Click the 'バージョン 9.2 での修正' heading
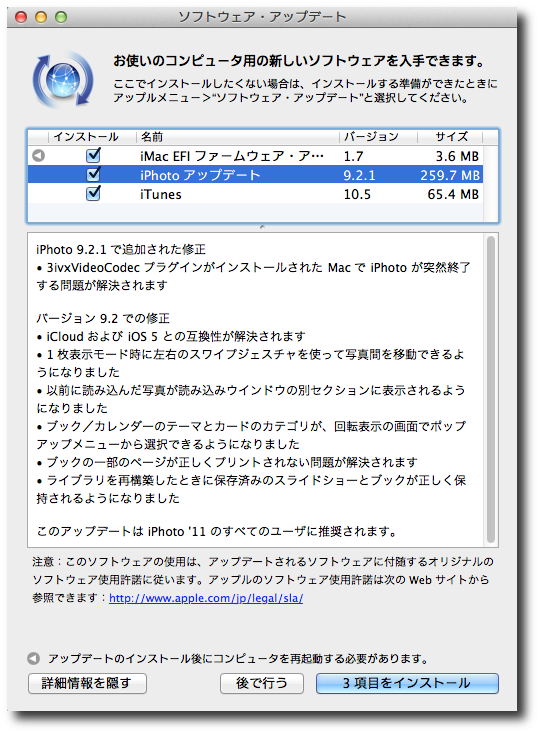The width and height of the screenshot is (540, 734). point(103,319)
